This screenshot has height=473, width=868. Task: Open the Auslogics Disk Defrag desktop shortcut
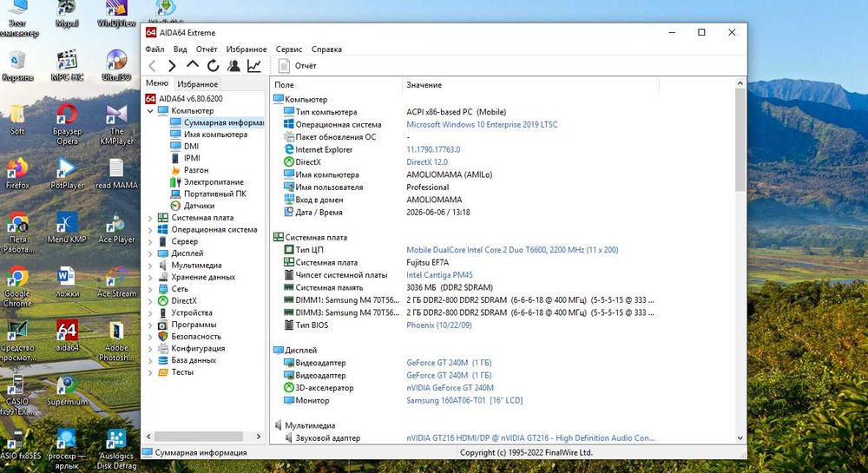pyautogui.click(x=116, y=450)
